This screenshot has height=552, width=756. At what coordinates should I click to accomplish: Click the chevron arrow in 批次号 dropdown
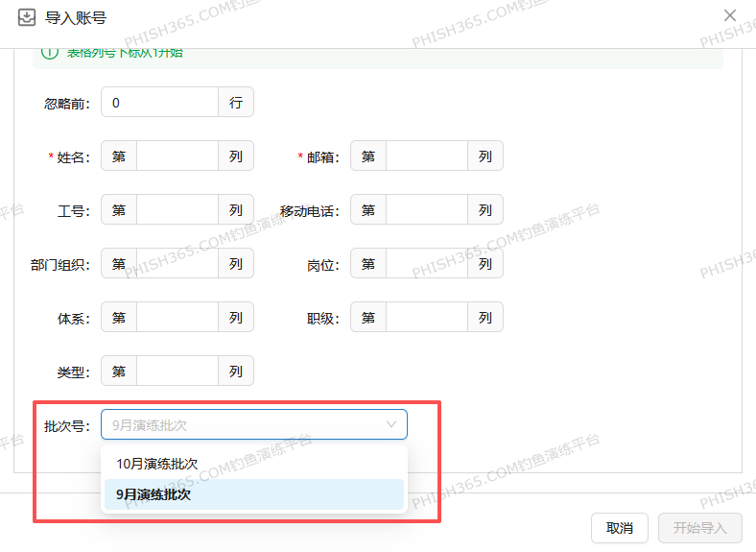[x=391, y=423]
